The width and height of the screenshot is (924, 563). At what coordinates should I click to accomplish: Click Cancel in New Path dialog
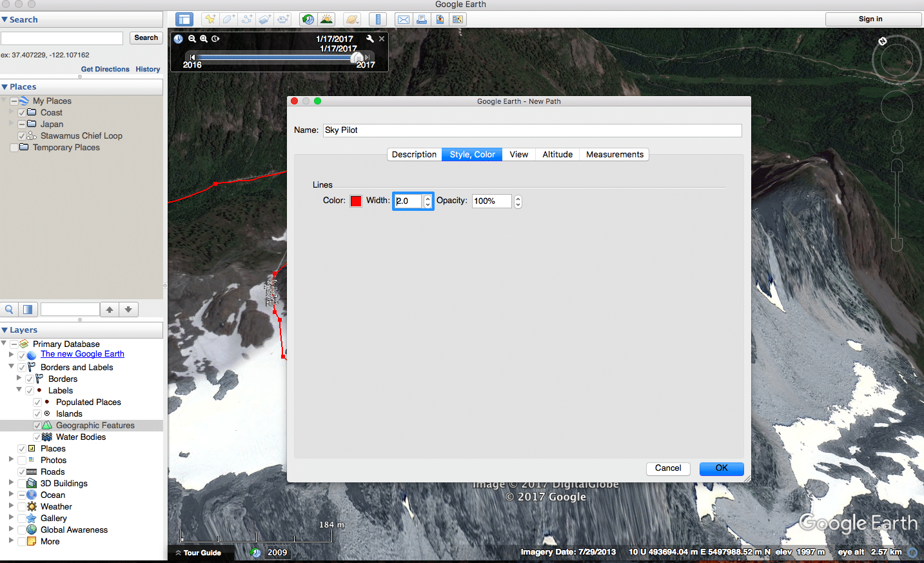(x=668, y=469)
